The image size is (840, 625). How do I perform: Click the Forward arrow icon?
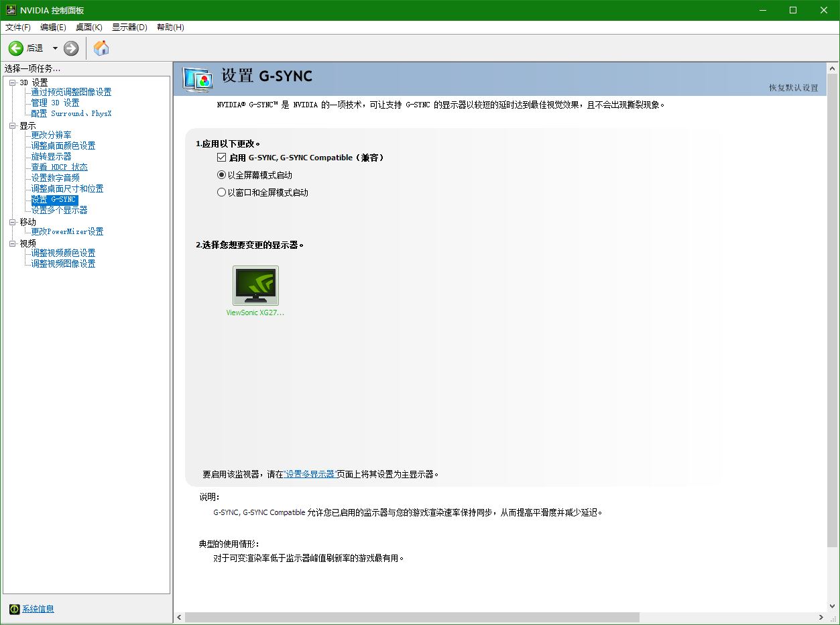coord(71,48)
